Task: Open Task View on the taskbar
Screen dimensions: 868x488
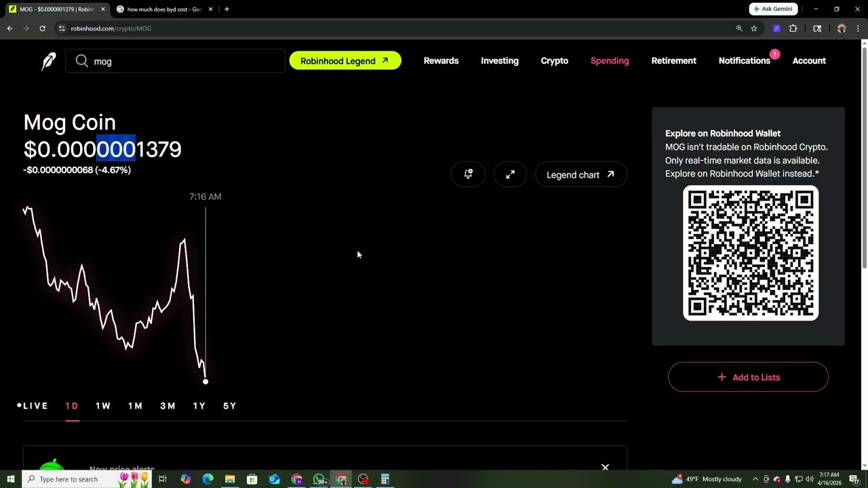Action: coord(163,479)
